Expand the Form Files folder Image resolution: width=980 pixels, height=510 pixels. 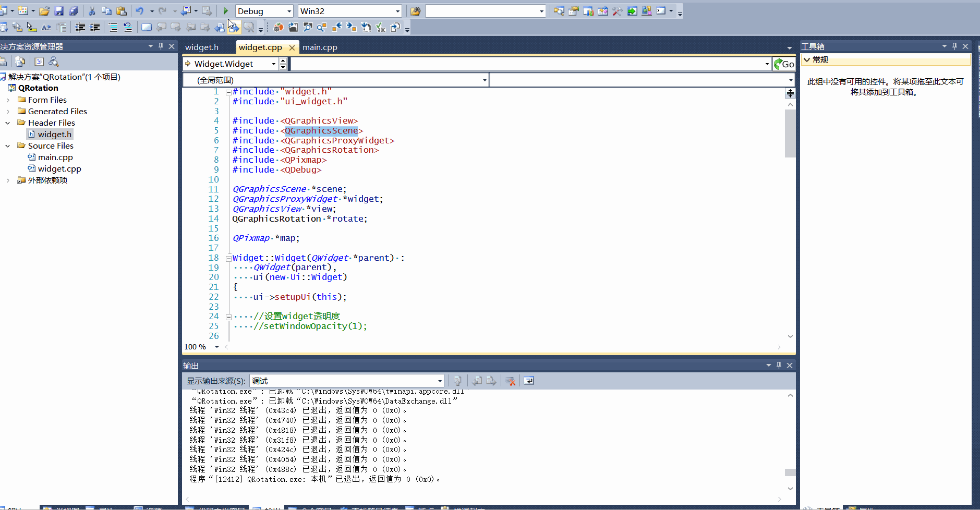point(8,100)
